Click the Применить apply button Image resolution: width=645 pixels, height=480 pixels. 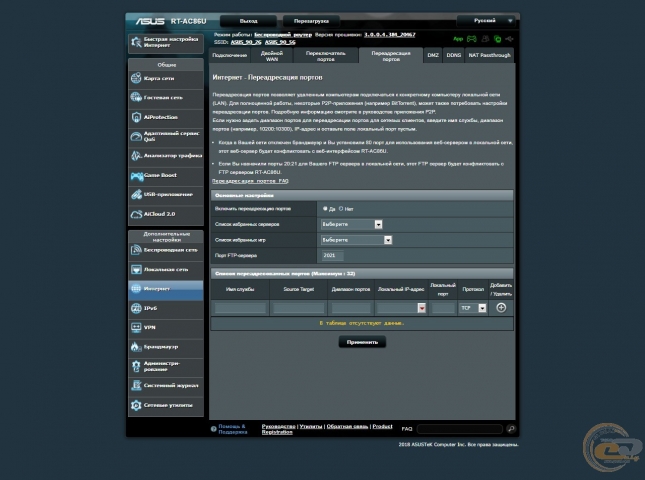pyautogui.click(x=362, y=342)
